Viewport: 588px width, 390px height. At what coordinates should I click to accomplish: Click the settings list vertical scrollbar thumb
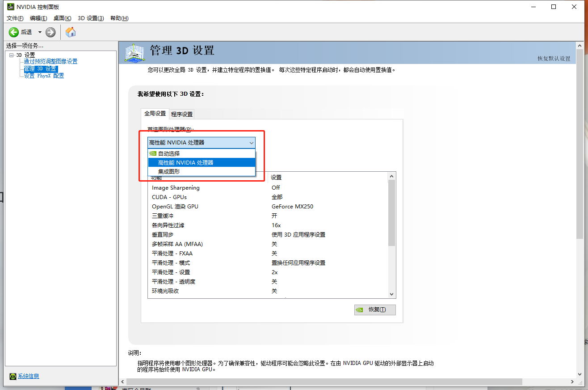coord(391,213)
